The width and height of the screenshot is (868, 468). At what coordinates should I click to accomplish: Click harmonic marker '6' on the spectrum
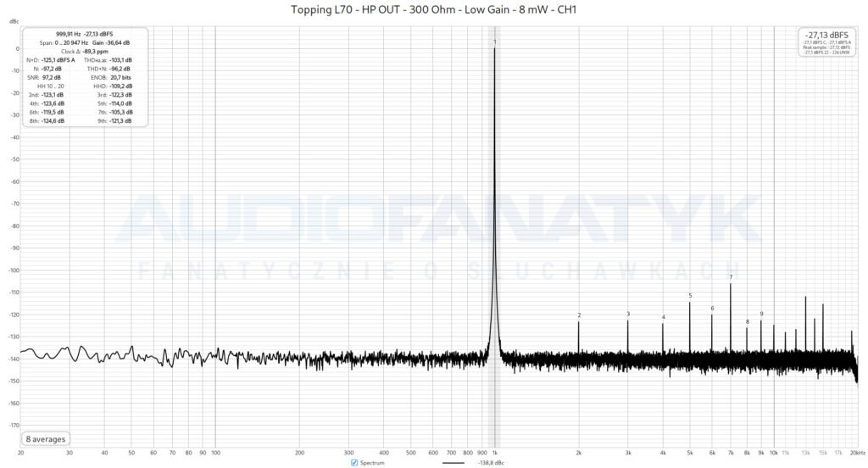[x=712, y=309]
